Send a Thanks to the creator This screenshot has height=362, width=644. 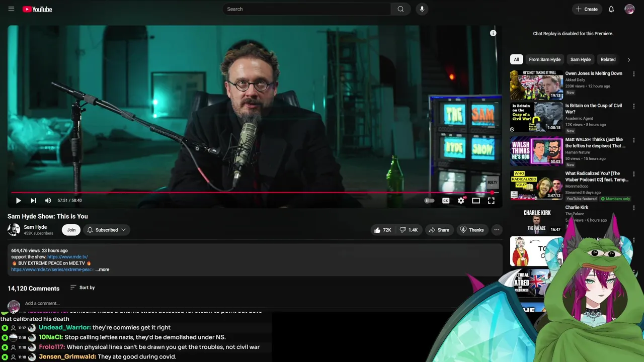click(x=471, y=230)
